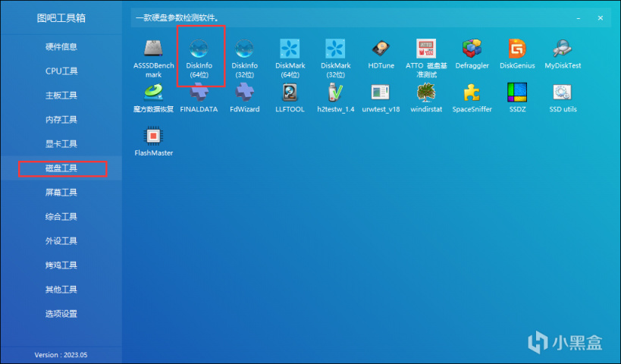The image size is (621, 364).
Task: Start DiskMark (32位) benchmark
Action: pyautogui.click(x=335, y=58)
